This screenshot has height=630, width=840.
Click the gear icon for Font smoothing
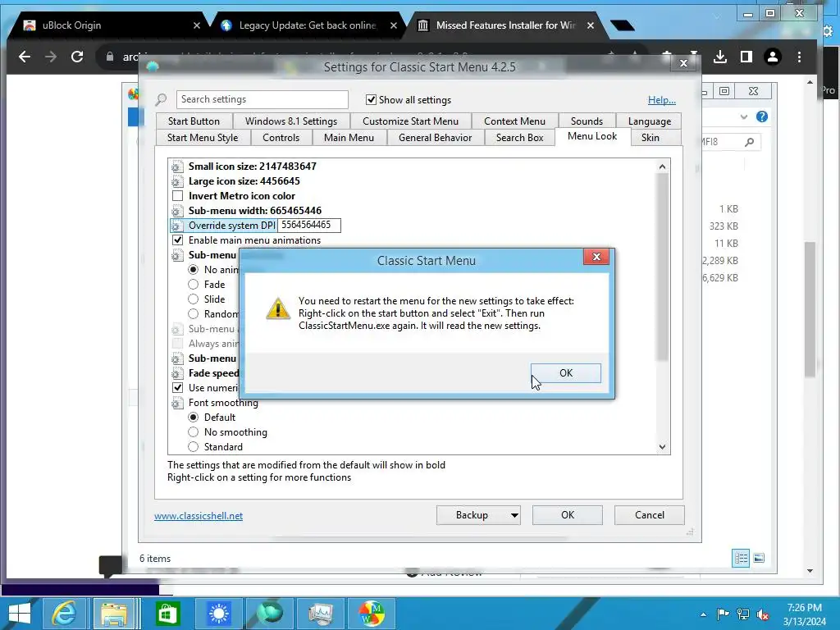pos(177,403)
